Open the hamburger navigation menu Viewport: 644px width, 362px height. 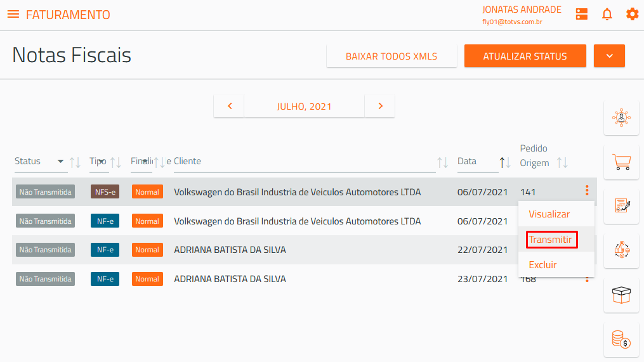point(13,15)
